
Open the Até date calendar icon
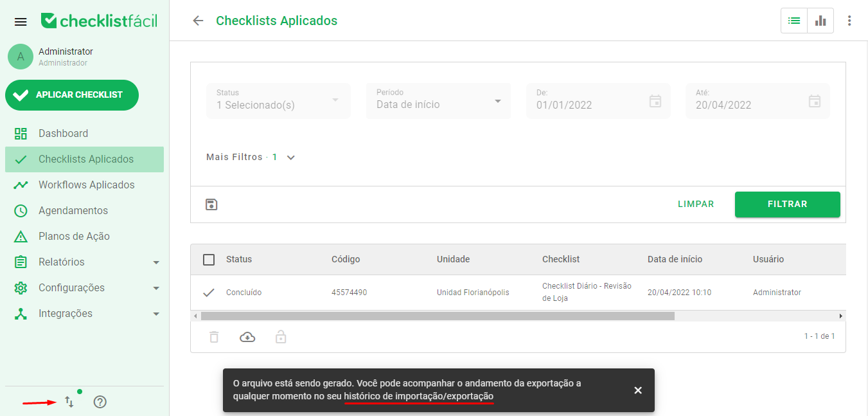click(815, 101)
